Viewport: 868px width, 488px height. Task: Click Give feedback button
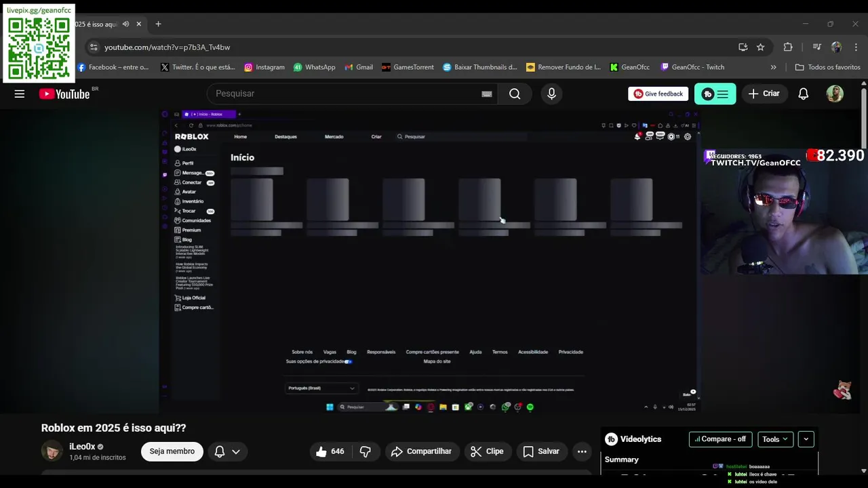658,94
